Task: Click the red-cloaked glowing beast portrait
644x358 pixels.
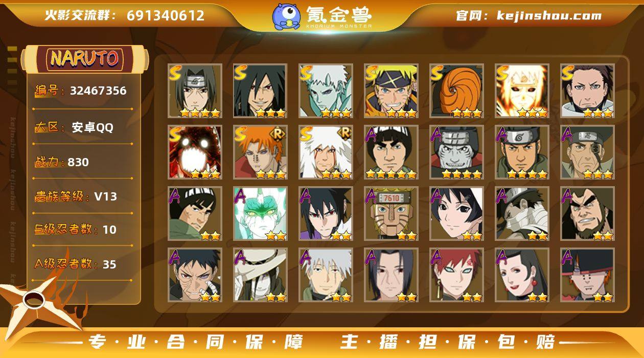Action: pyautogui.click(x=195, y=152)
